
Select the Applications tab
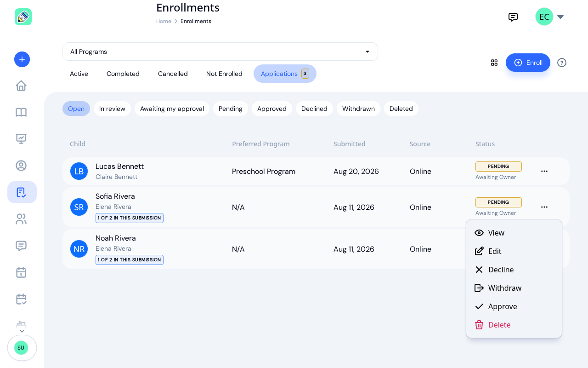(x=285, y=74)
